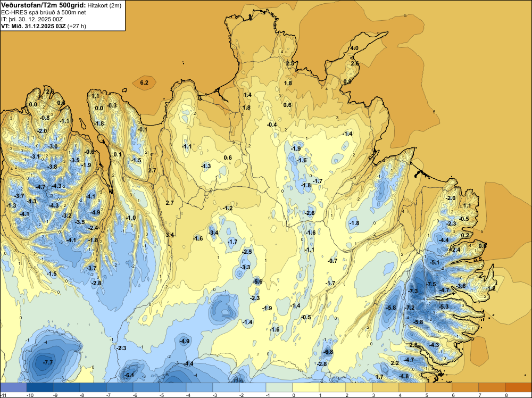This screenshot has height=398, width=532.
Task: Click the 0.9 temperature reading
Action: point(347,82)
